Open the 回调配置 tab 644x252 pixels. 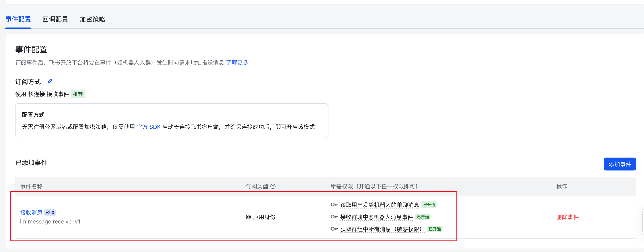tap(55, 19)
